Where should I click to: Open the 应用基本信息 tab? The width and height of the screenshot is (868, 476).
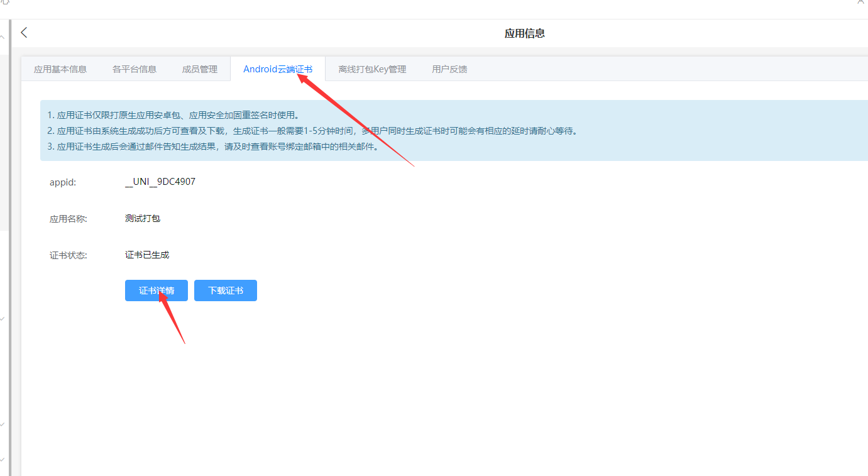click(x=60, y=69)
